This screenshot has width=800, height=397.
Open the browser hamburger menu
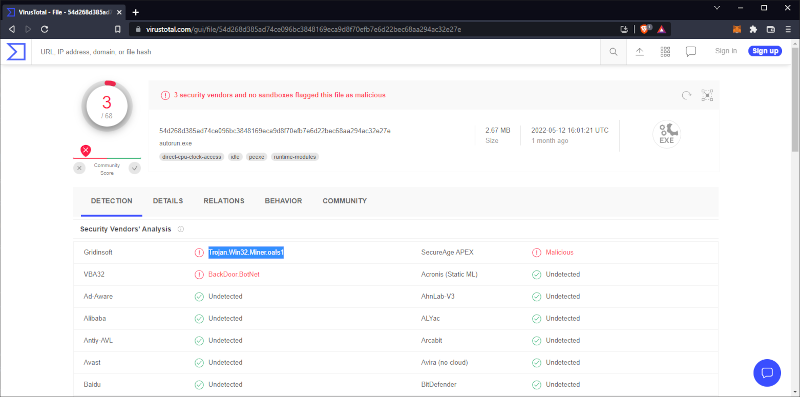pyautogui.click(x=788, y=30)
